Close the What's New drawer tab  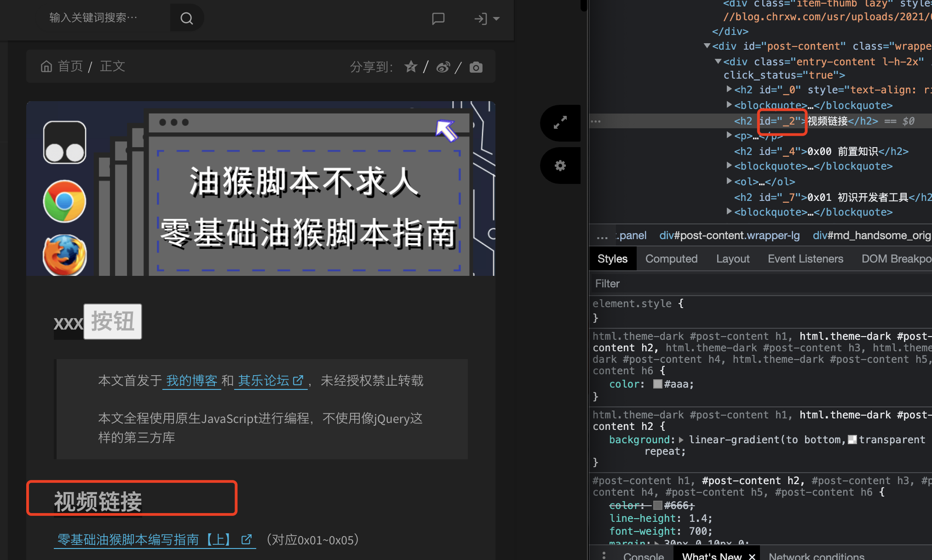(752, 556)
